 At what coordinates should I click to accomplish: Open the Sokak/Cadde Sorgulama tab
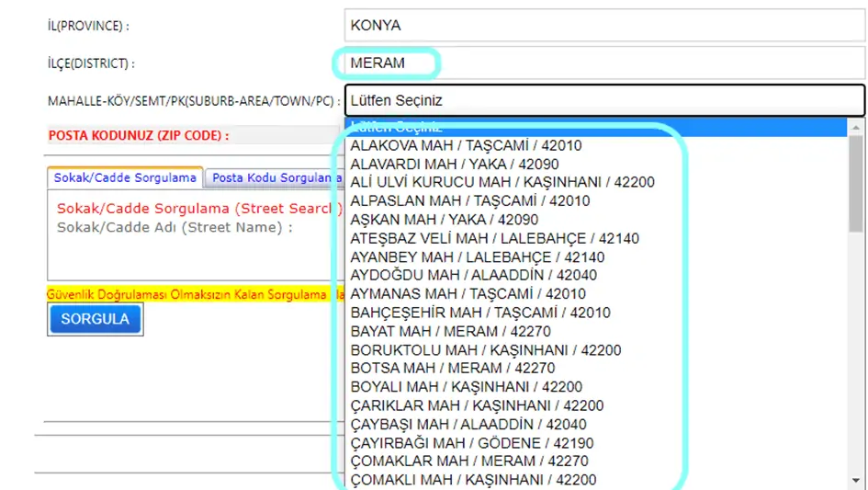[125, 177]
